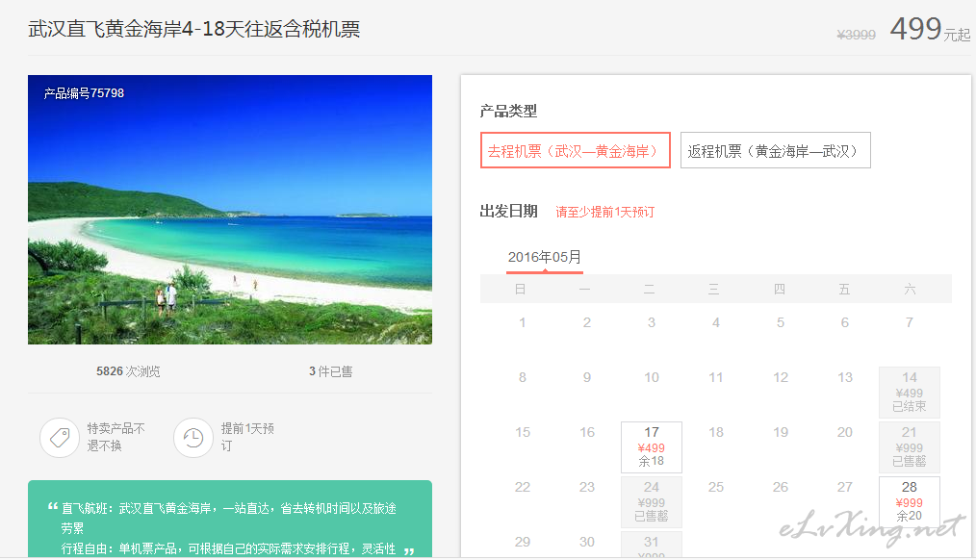Open the Gold Coast beach product photo

pos(230,210)
